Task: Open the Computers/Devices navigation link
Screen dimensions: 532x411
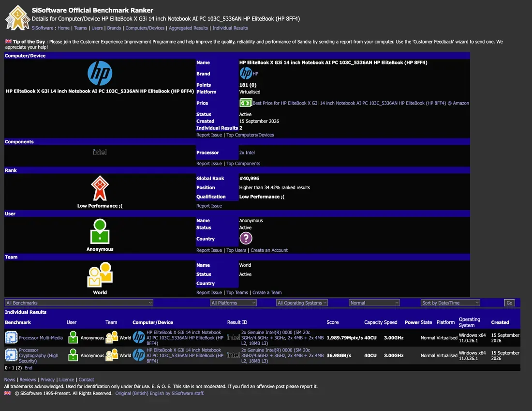Action: point(145,28)
